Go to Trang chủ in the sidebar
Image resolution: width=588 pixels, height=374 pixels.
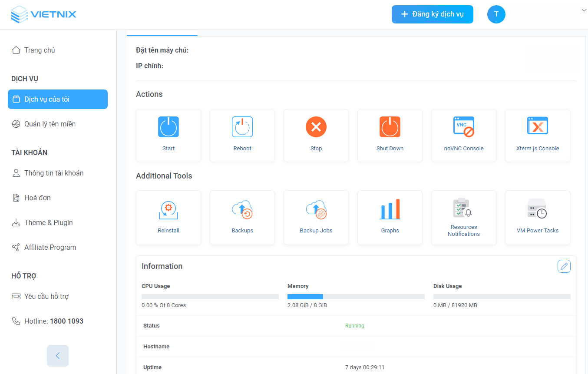click(40, 50)
